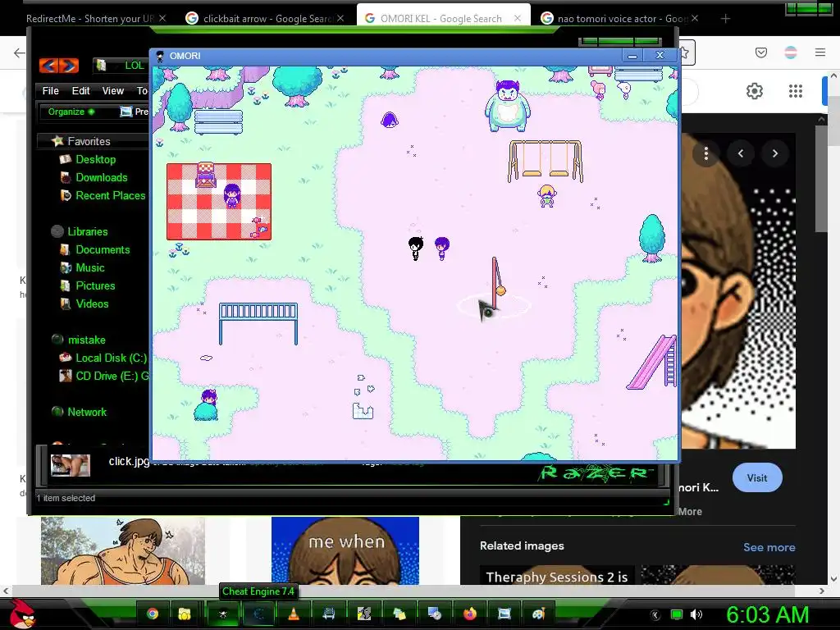Click click.jpg thumbnail in details pane

(x=71, y=465)
